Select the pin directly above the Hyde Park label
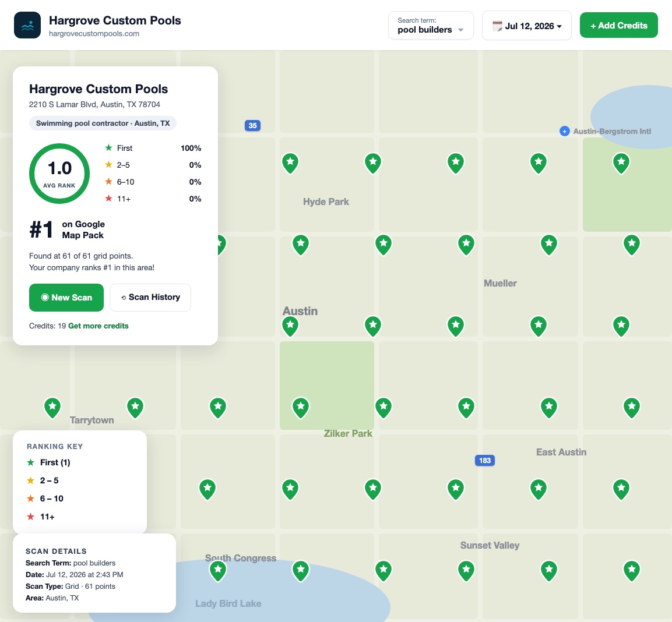This screenshot has width=672, height=622. pos(290,163)
